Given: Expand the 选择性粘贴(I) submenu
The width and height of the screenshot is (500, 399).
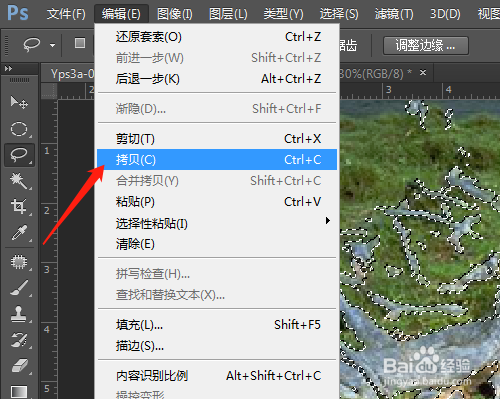Looking at the screenshot, I should click(217, 223).
